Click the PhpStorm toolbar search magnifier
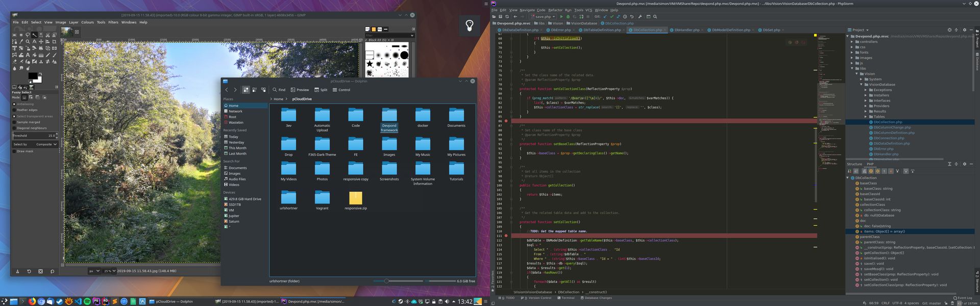The height and width of the screenshot is (306, 980). (655, 17)
